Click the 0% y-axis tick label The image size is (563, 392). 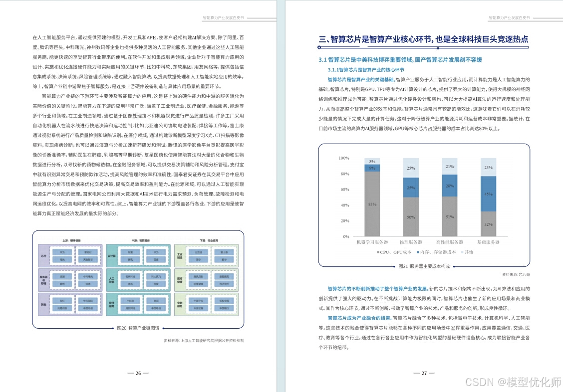[x=346, y=237]
